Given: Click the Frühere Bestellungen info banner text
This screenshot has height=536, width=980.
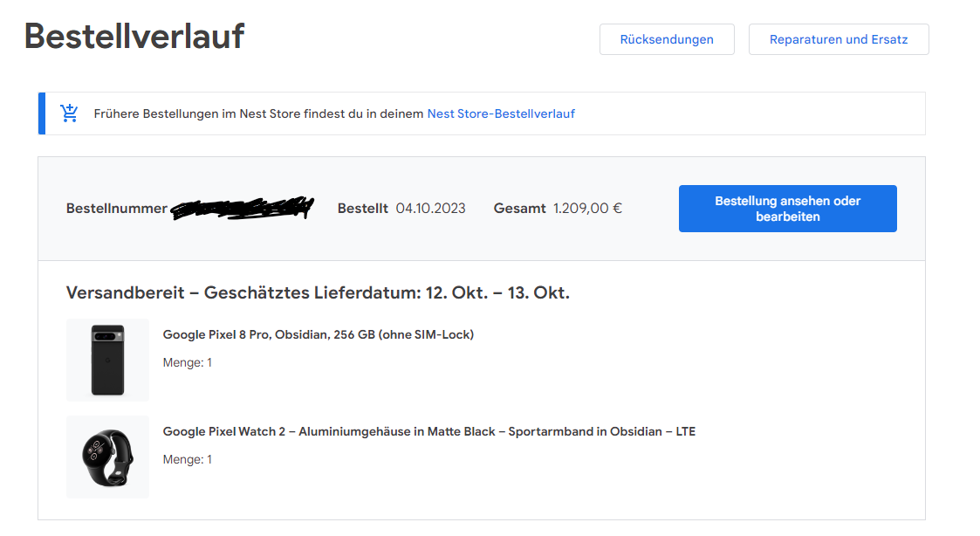Looking at the screenshot, I should click(x=259, y=113).
